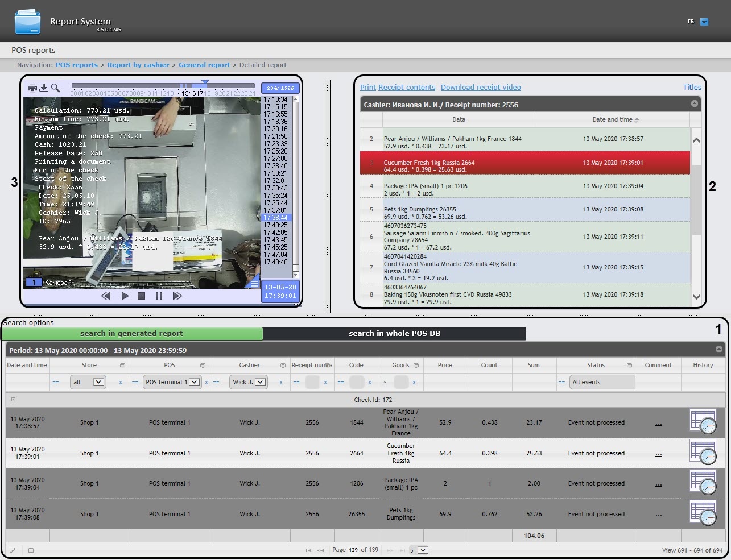Open the Cashier filter dropdown
This screenshot has height=560, width=731.
pyautogui.click(x=261, y=382)
